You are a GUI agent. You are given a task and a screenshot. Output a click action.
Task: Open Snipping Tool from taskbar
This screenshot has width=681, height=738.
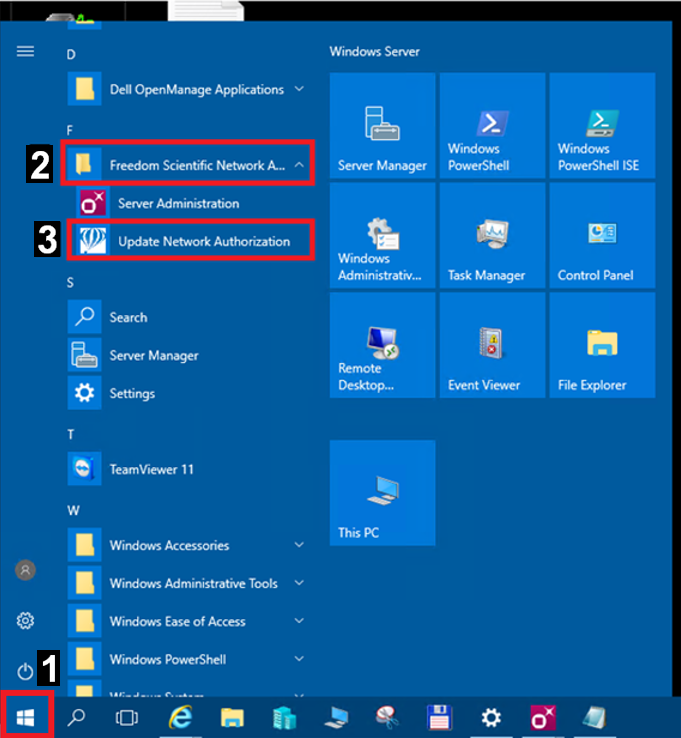tap(387, 718)
